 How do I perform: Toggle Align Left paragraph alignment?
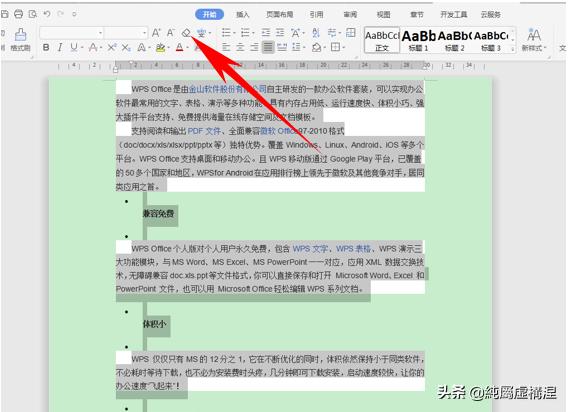[226, 47]
